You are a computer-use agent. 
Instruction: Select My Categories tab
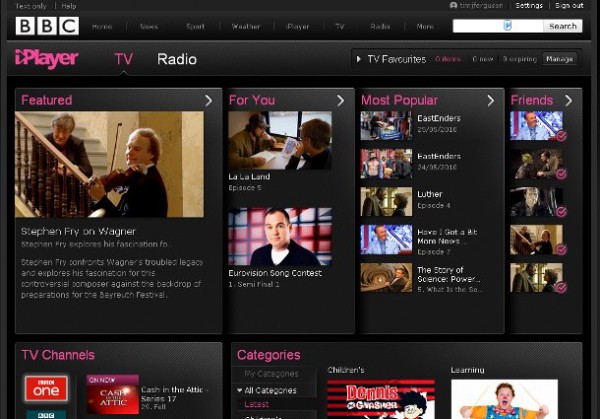271,373
